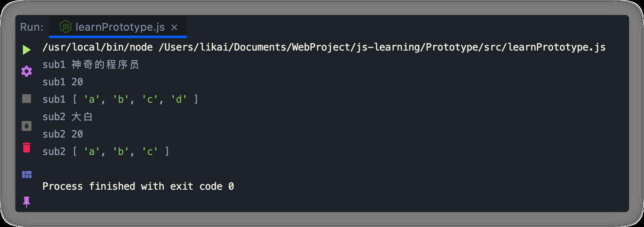The height and width of the screenshot is (227, 644).
Task: Click the output line sub2 20
Action: pos(63,134)
